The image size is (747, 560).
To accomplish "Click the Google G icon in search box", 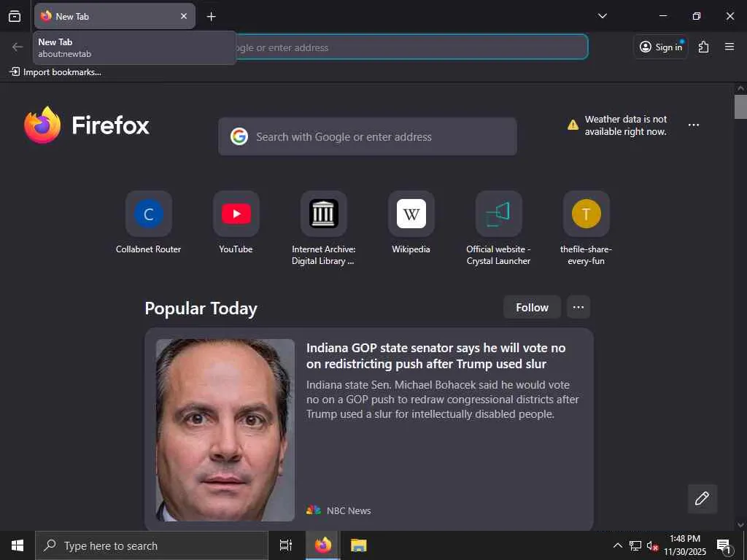I will click(x=239, y=136).
